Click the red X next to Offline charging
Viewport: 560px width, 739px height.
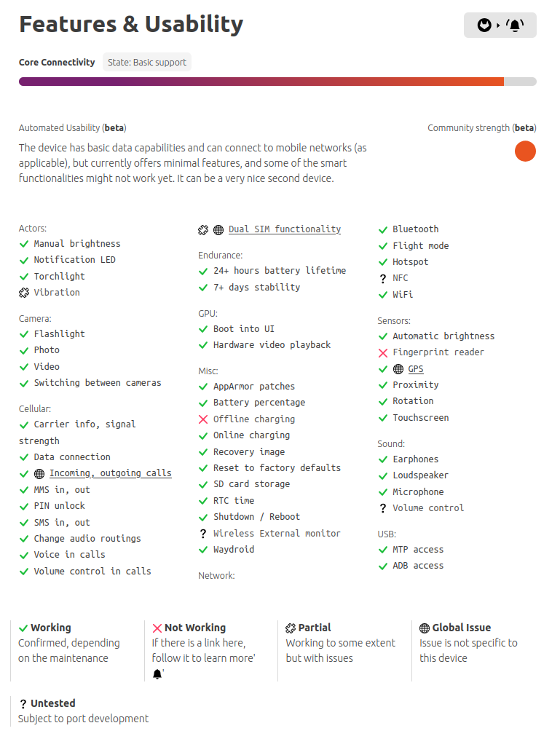point(203,419)
